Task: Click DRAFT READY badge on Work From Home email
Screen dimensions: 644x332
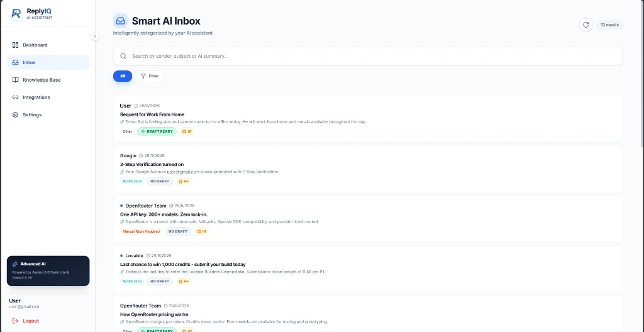Action: (x=157, y=131)
